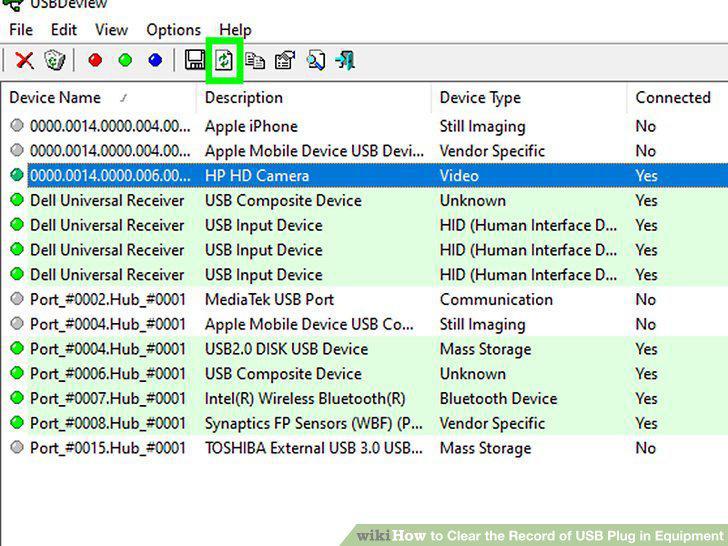This screenshot has width=728, height=546.
Task: Click the refresh icon in the toolbar
Action: click(224, 60)
